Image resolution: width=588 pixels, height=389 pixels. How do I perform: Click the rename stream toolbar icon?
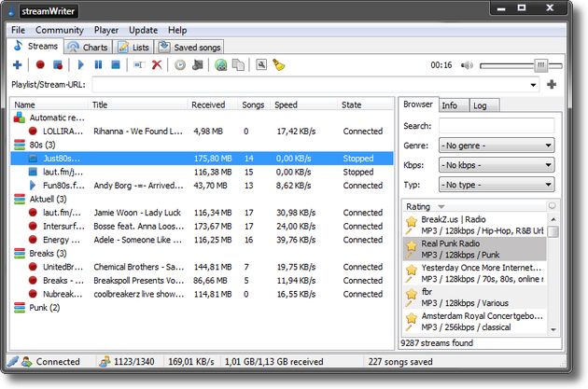click(x=139, y=65)
